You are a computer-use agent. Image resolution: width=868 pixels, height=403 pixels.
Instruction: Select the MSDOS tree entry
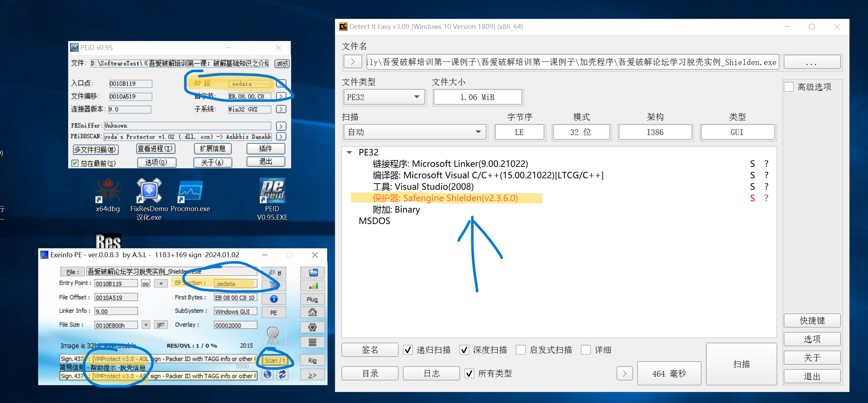point(374,221)
